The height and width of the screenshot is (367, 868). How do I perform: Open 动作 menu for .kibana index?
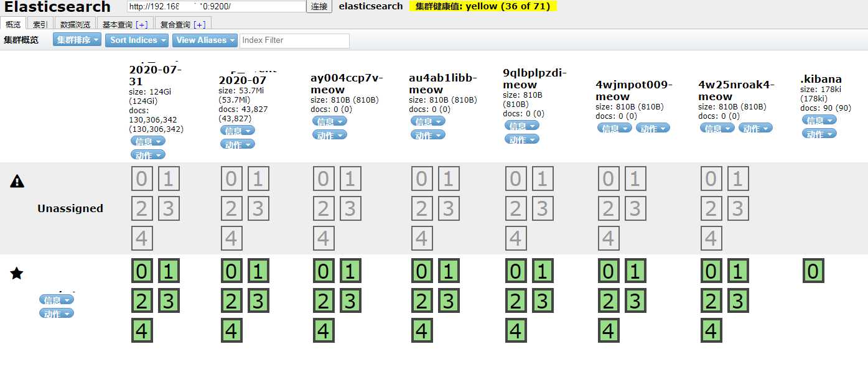point(819,133)
